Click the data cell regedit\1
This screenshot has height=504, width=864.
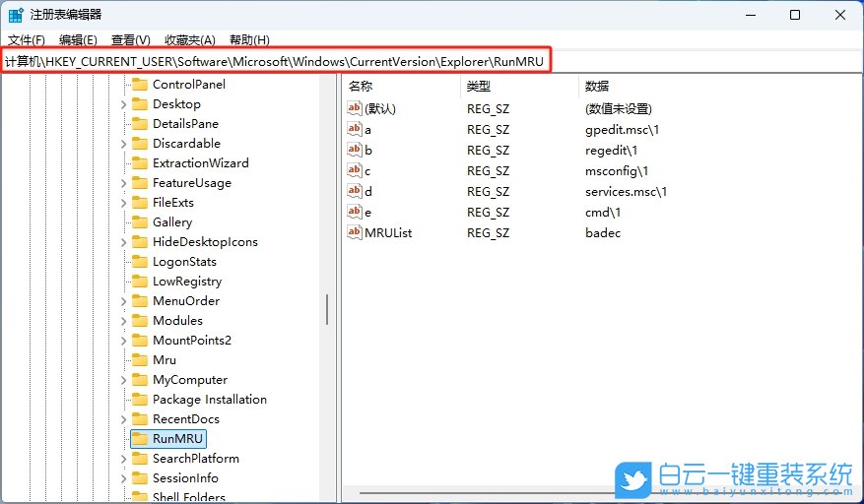[x=611, y=151]
